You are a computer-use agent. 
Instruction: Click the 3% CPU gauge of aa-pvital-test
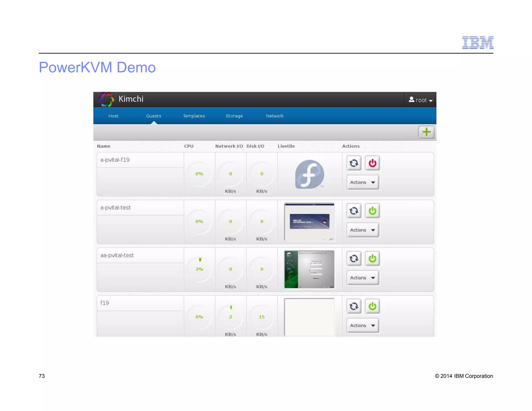(199, 269)
